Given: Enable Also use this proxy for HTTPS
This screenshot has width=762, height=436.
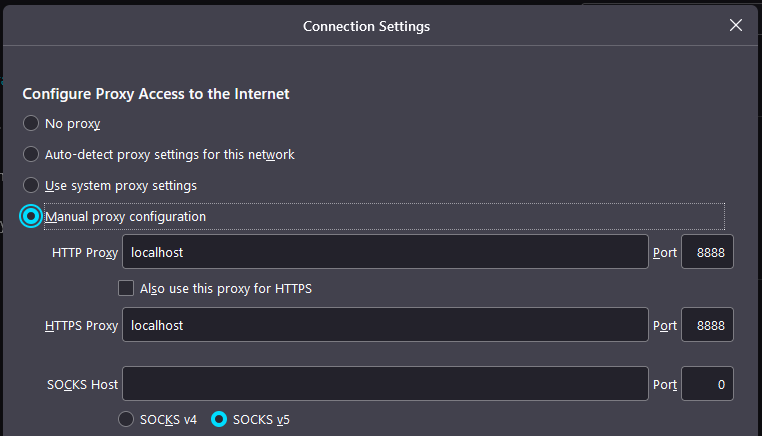Looking at the screenshot, I should click(x=126, y=289).
